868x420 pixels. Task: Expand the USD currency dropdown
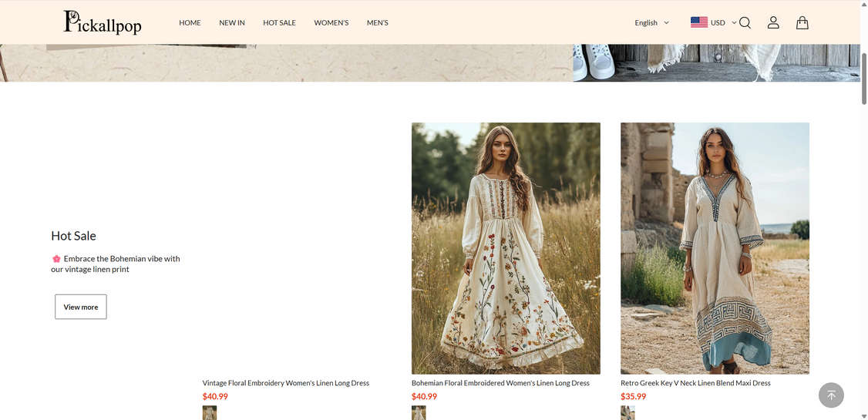pyautogui.click(x=724, y=22)
